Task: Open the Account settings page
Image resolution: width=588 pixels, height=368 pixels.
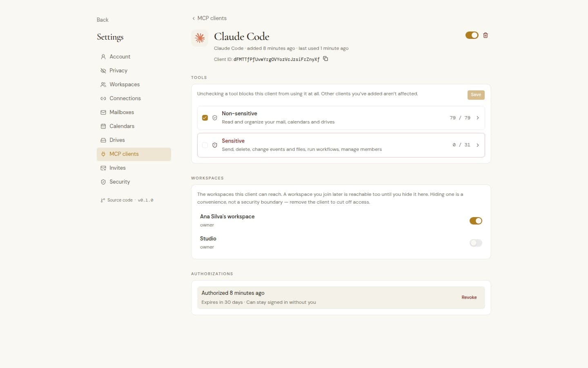Action: click(x=134, y=57)
